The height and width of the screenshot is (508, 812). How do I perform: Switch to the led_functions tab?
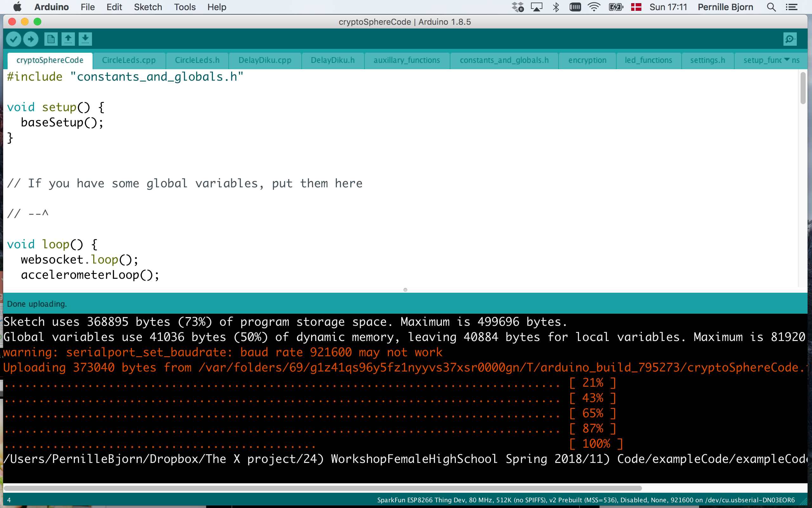(648, 60)
